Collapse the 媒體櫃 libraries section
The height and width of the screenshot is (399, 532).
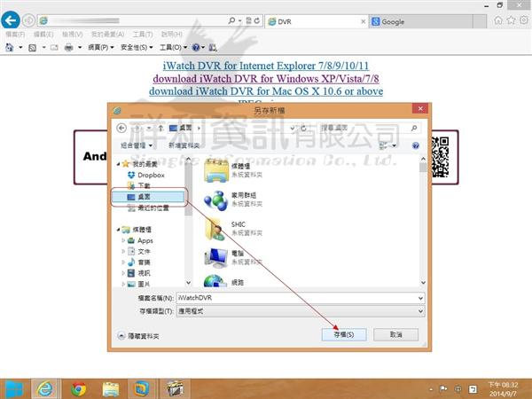116,230
